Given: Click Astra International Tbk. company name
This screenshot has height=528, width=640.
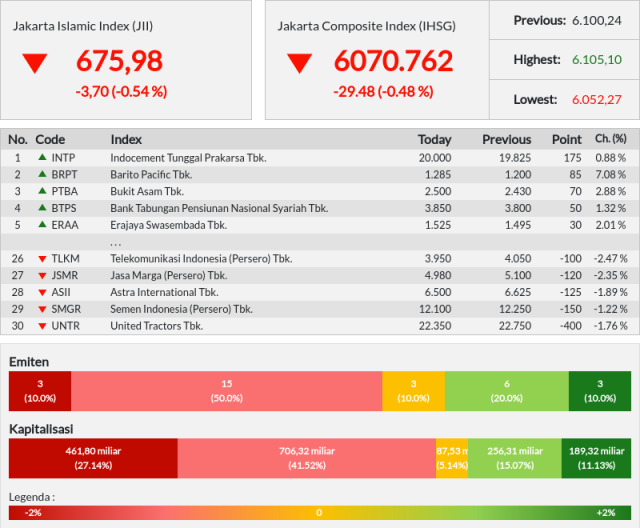Looking at the screenshot, I should click(164, 292).
